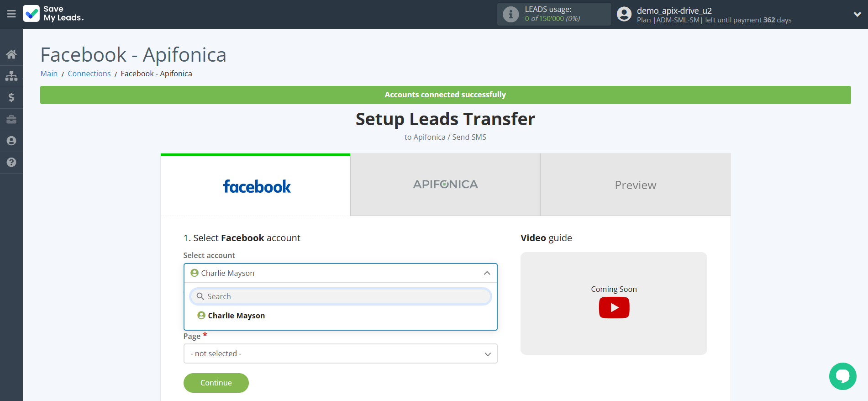Image resolution: width=868 pixels, height=401 pixels.
Task: Click the briefcase icon in sidebar
Action: (x=11, y=119)
